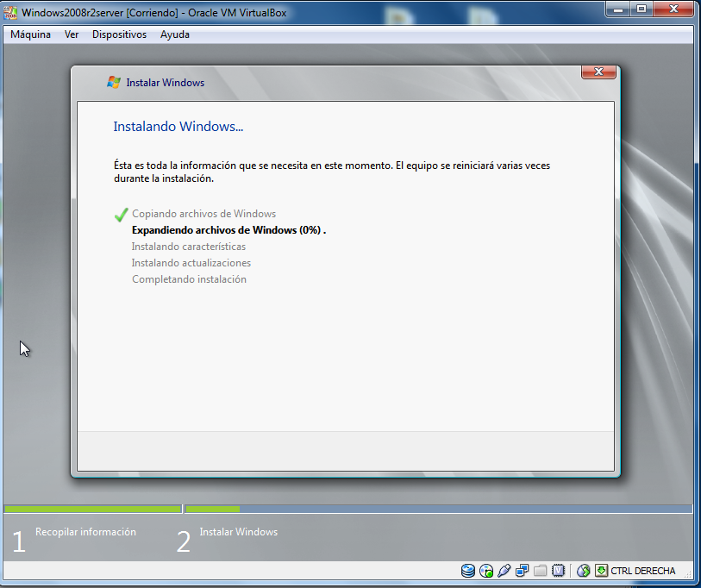The width and height of the screenshot is (701, 588).
Task: Click the USB devices status icon
Action: click(504, 571)
